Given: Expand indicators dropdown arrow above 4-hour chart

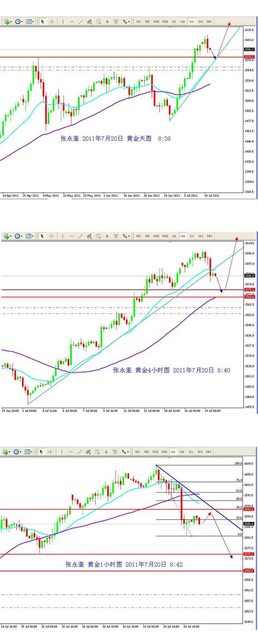Looking at the screenshot, I should coord(11,236).
